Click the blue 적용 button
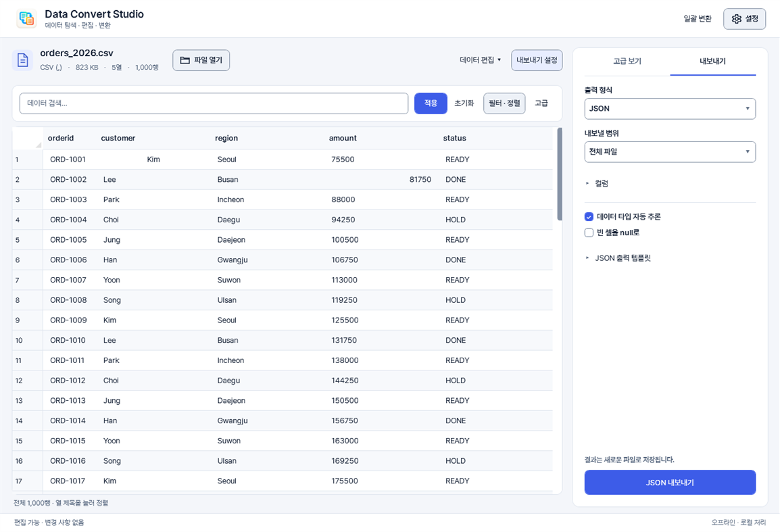The width and height of the screenshot is (780, 532). click(431, 103)
